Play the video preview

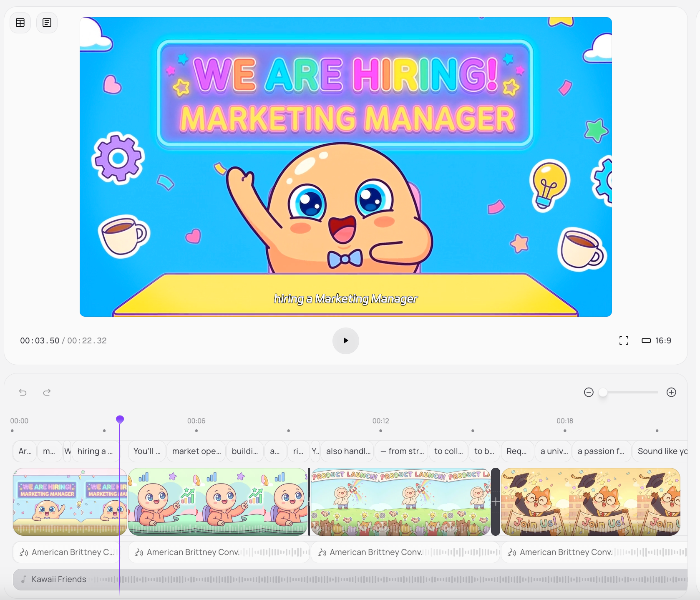click(x=345, y=340)
